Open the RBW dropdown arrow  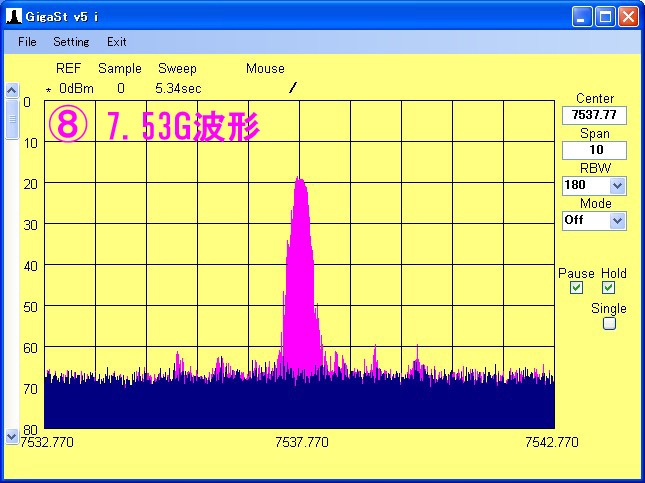pyautogui.click(x=617, y=186)
